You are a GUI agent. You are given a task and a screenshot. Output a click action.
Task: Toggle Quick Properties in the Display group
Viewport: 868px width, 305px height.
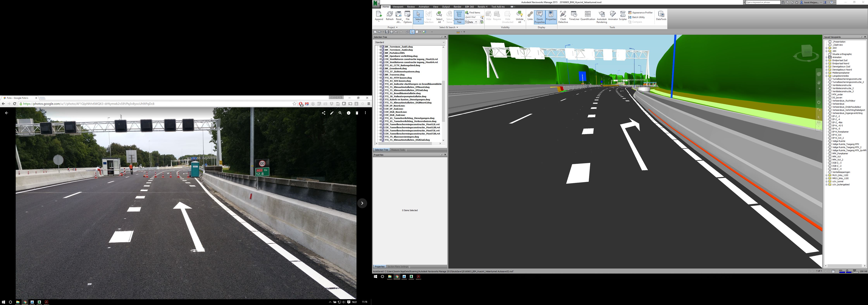539,17
